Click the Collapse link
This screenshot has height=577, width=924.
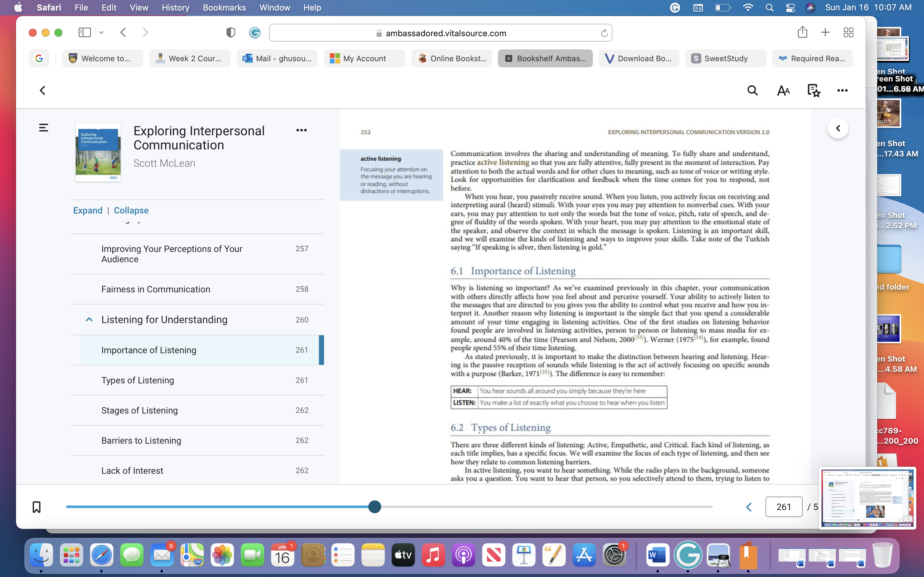click(131, 210)
